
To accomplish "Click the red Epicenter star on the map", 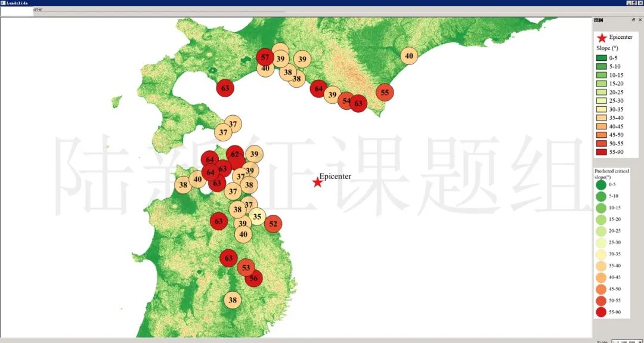I will [x=317, y=182].
